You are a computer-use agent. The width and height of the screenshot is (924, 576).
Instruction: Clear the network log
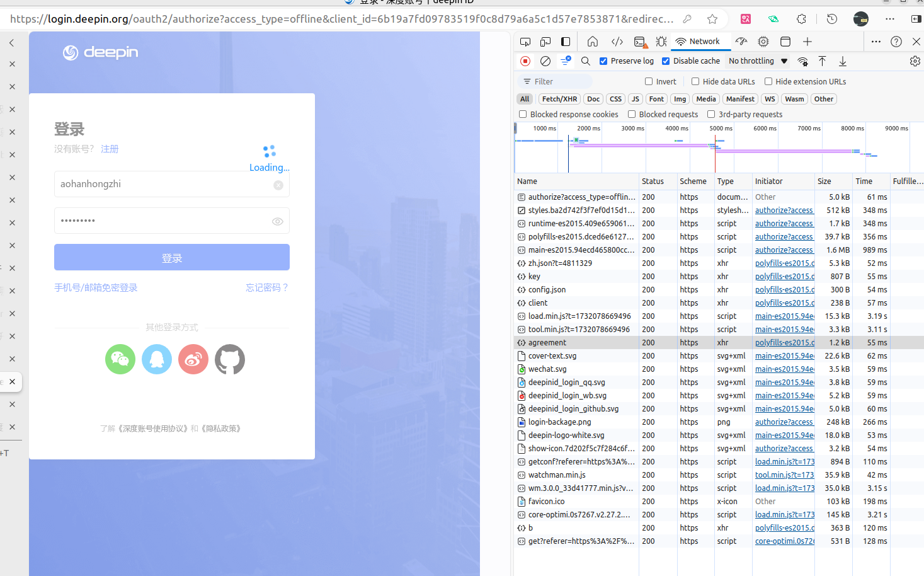[x=545, y=61]
